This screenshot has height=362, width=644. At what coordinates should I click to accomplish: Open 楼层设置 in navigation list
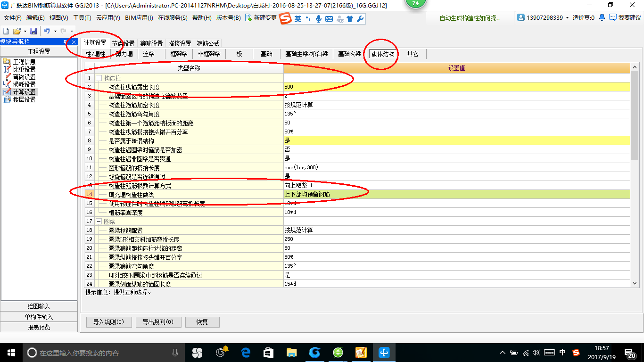(x=20, y=99)
